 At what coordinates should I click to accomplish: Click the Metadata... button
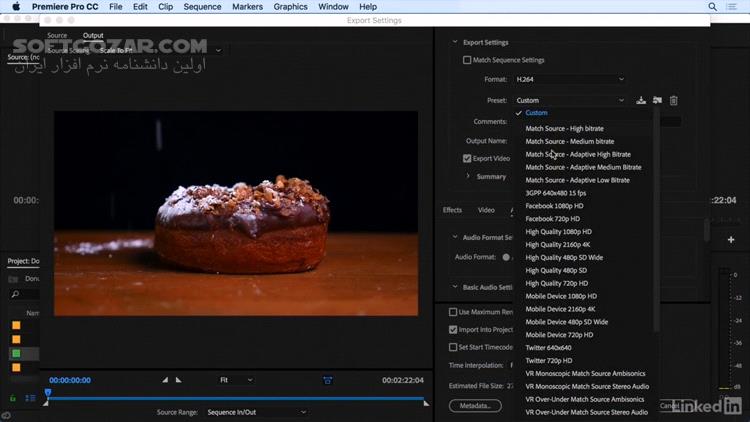pyautogui.click(x=475, y=406)
